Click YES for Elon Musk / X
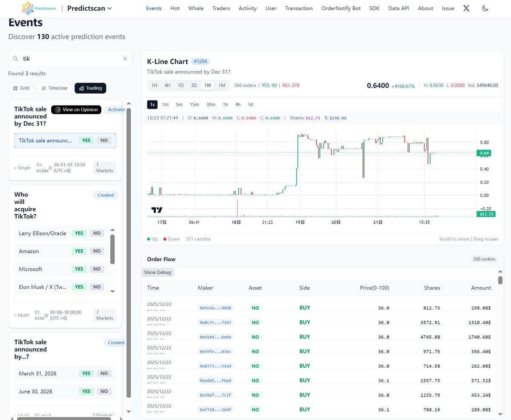This screenshot has height=420, width=511. pyautogui.click(x=79, y=287)
